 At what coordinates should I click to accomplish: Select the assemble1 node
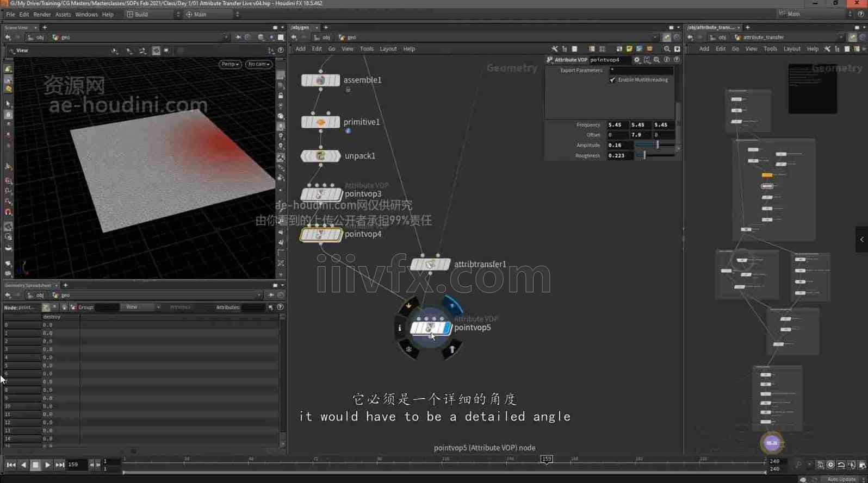coord(320,80)
